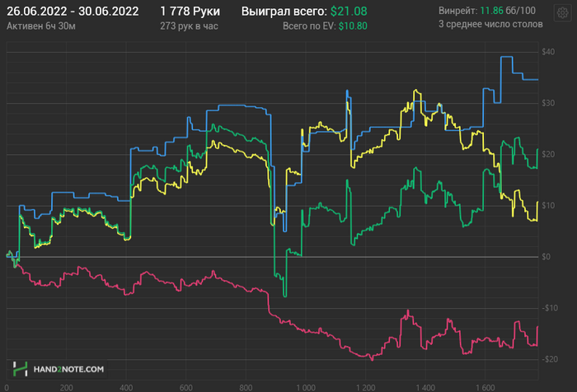Click the '1 778 Руки' hands count
The width and height of the screenshot is (577, 392).
(x=190, y=12)
